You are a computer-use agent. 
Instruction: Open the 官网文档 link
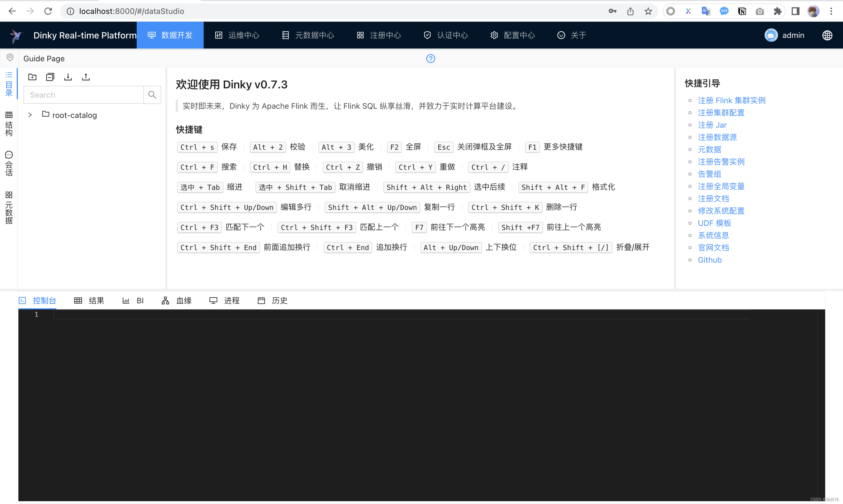tap(713, 248)
